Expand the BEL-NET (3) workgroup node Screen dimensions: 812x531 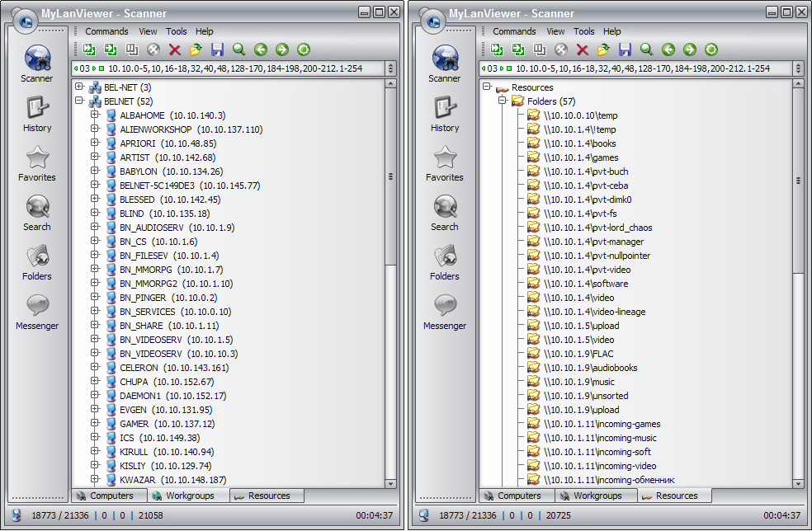click(79, 87)
